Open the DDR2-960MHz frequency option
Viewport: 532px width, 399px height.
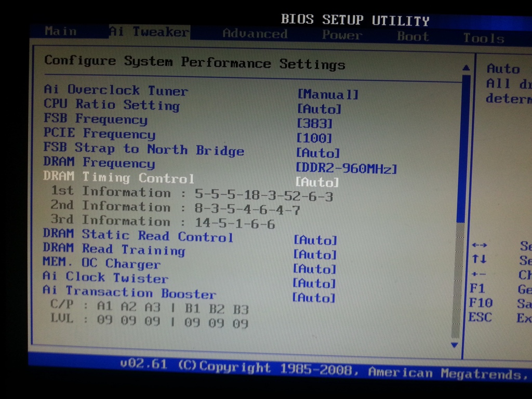[x=346, y=168]
